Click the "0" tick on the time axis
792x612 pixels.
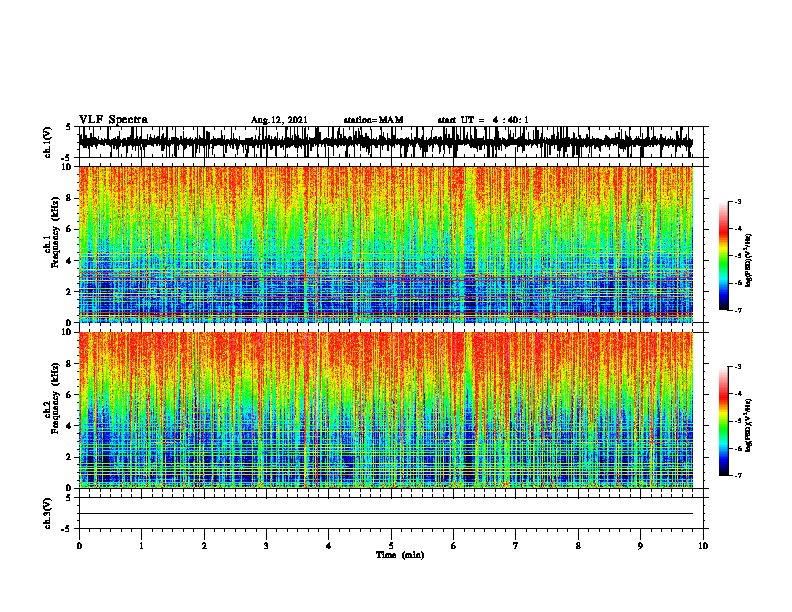coord(79,546)
